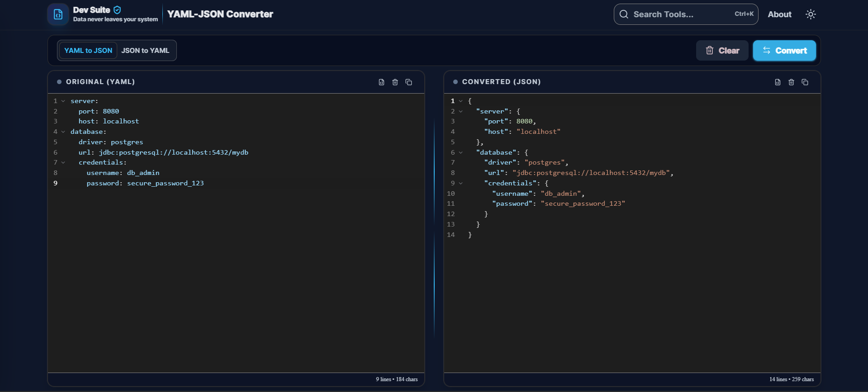The image size is (868, 392).
Task: Click the JSON "username": "db_admin" line
Action: click(538, 194)
